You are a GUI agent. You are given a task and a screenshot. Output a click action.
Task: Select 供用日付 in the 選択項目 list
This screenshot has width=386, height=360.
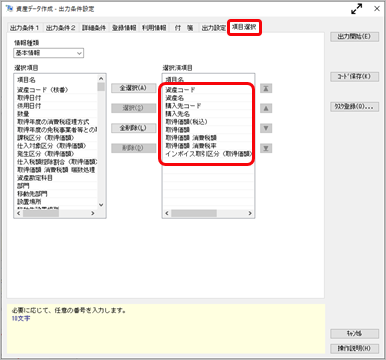[x=56, y=106]
